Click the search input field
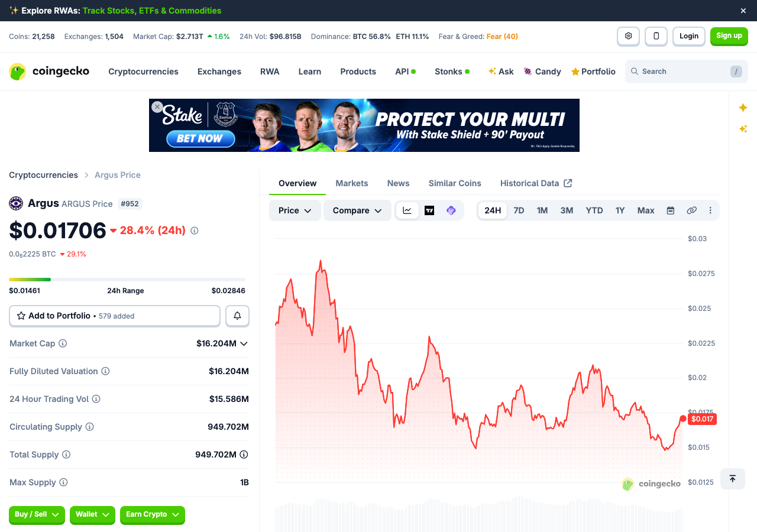757x532 pixels. point(687,72)
